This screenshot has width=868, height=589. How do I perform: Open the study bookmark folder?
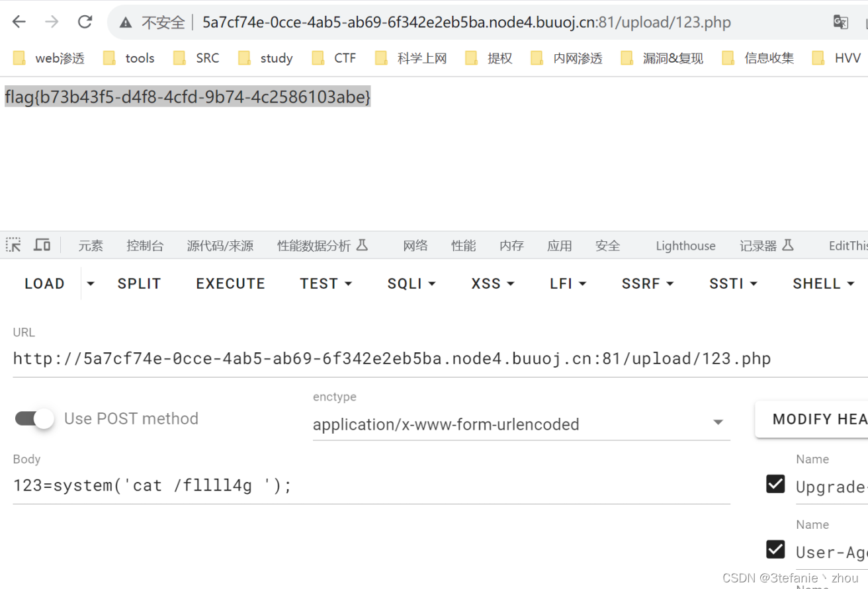[265, 58]
